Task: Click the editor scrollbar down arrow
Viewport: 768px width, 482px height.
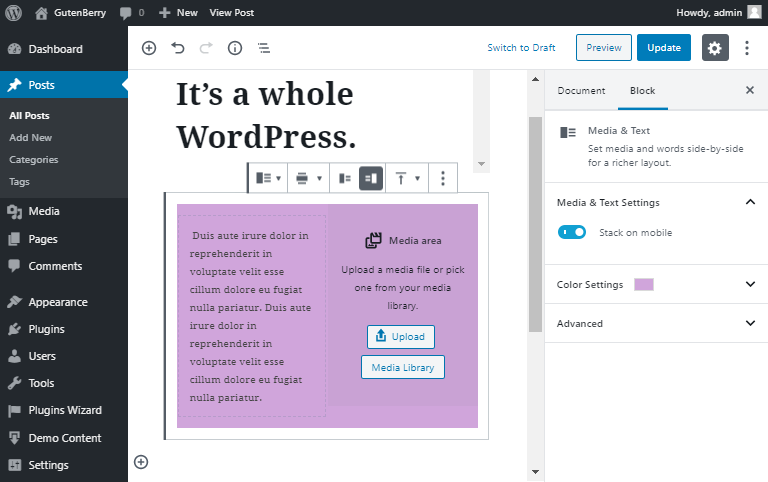Action: click(535, 472)
